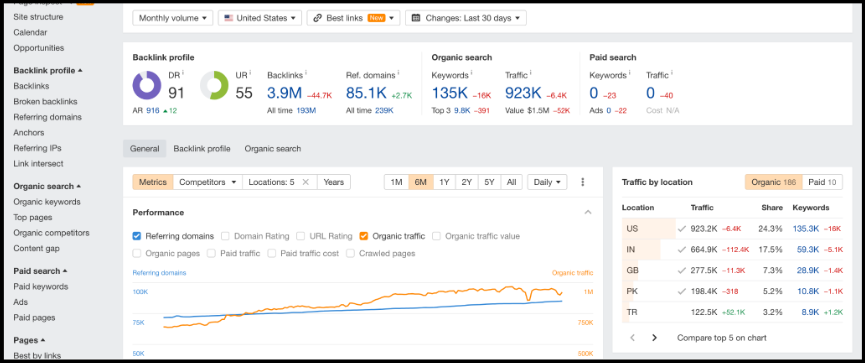Open the Daily interval dropdown
Viewport: 865px width, 363px height.
547,182
